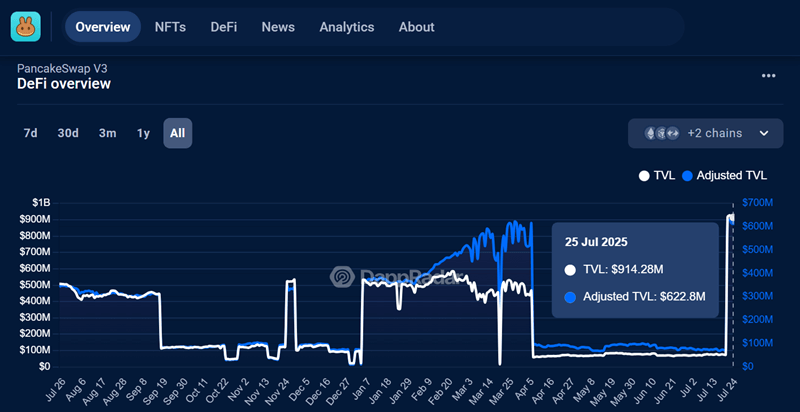Select the All time range
This screenshot has height=412, width=800.
[178, 133]
